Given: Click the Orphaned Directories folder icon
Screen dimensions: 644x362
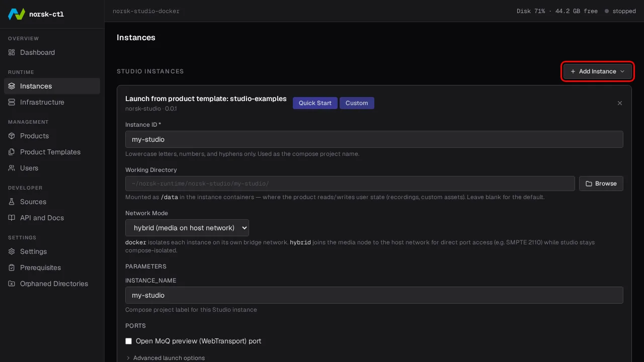Looking at the screenshot, I should [x=12, y=284].
